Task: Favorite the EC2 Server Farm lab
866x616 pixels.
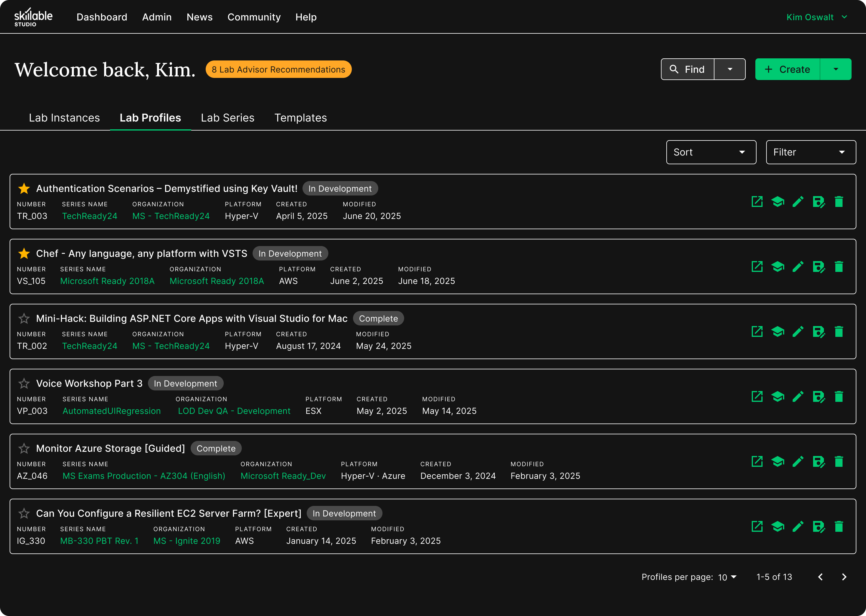Action: pyautogui.click(x=24, y=514)
